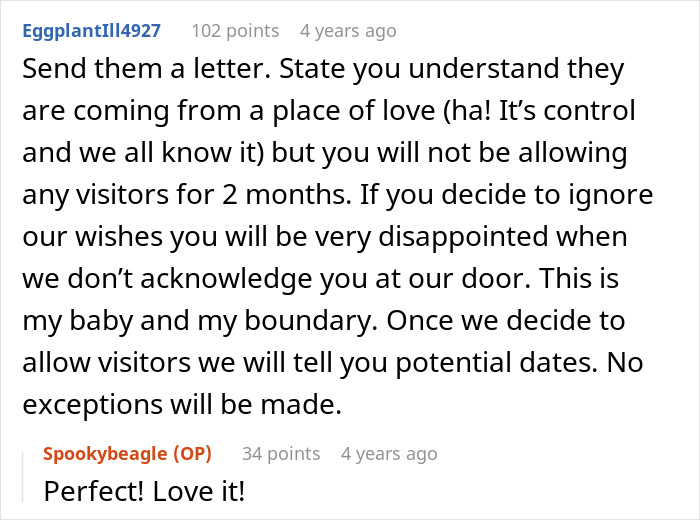This screenshot has width=700, height=520.
Task: Click the (OP) tag after Spookybeagle
Action: click(192, 453)
